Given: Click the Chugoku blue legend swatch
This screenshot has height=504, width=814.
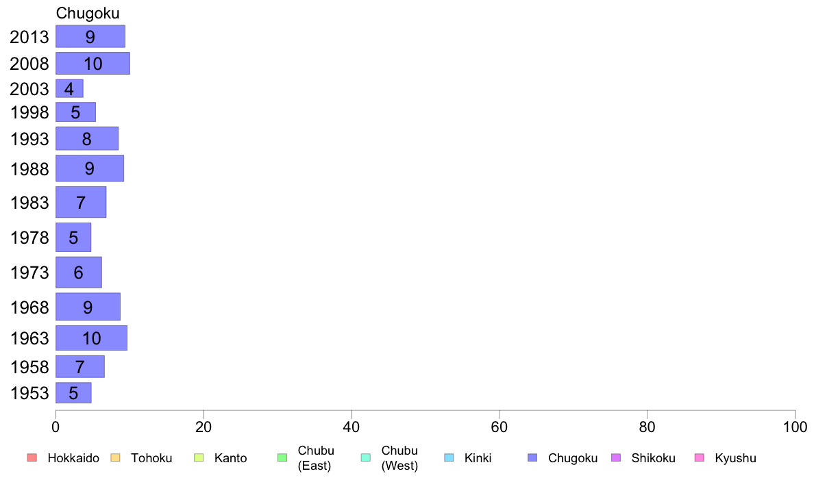Looking at the screenshot, I should coord(532,458).
